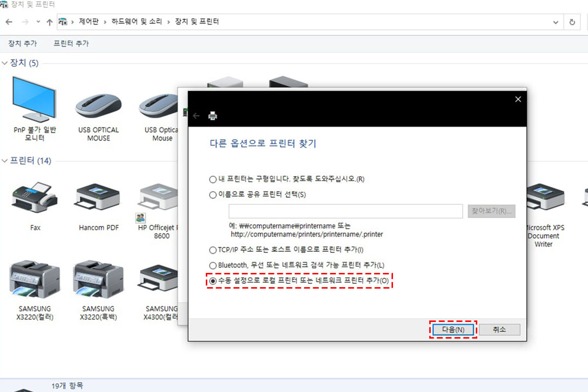Viewport: 588px width, 392px height.
Task: Click 프린터 추가 in the command bar
Action: point(71,44)
